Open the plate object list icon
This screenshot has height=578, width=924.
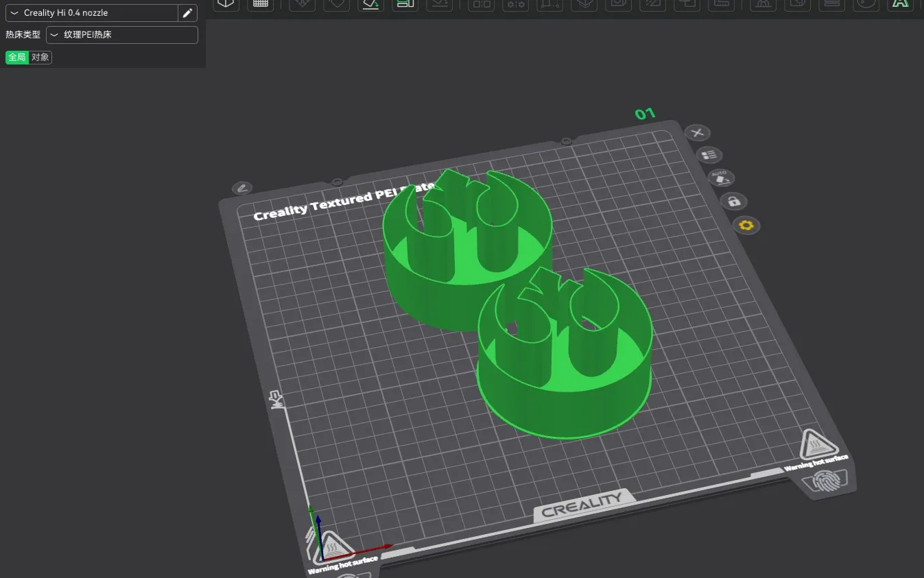coord(709,155)
